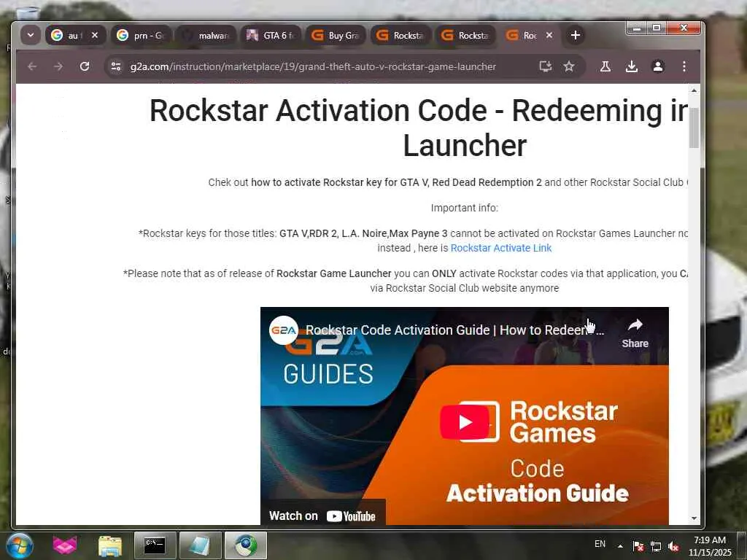This screenshot has width=747, height=560.
Task: Open the command prompt taskbar window
Action: (x=155, y=545)
